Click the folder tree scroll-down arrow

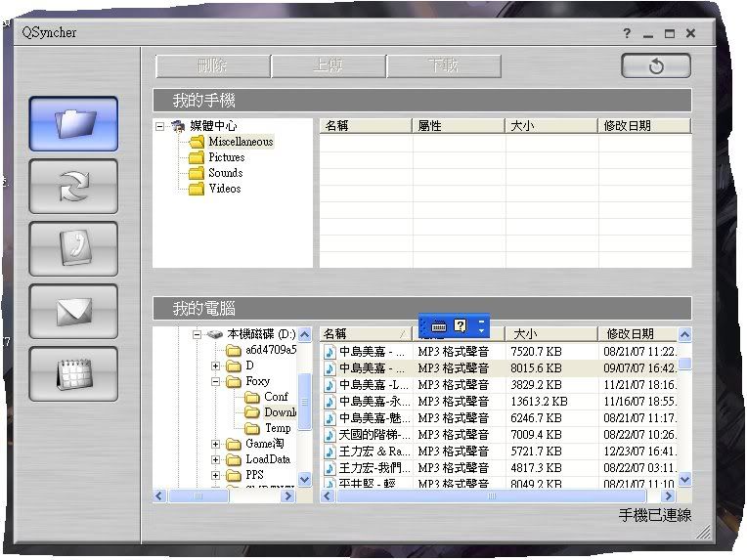tap(305, 479)
